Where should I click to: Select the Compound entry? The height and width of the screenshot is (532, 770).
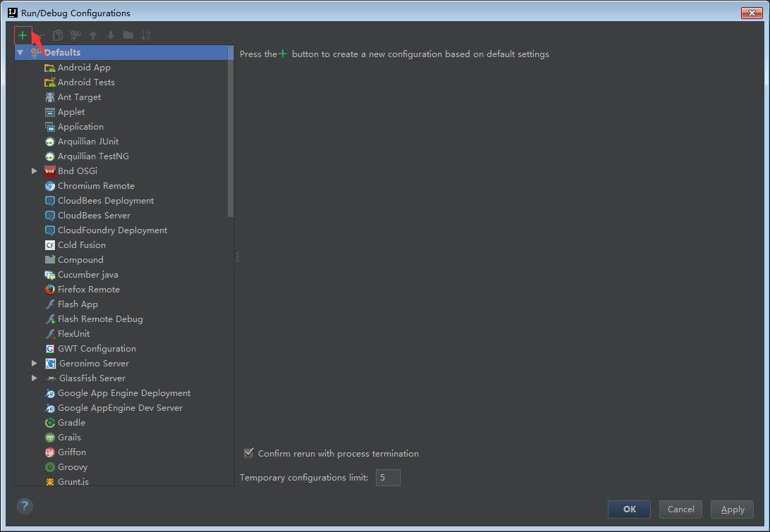80,260
